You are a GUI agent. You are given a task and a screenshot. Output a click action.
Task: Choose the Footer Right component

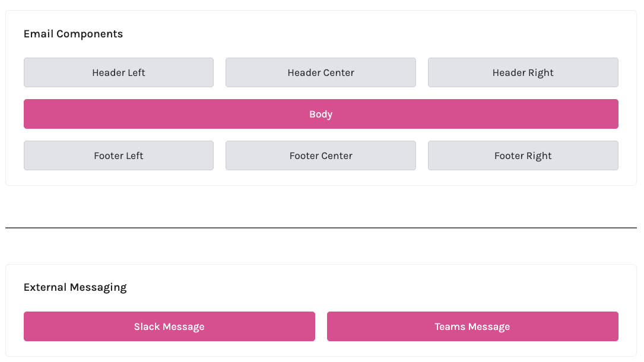point(523,155)
